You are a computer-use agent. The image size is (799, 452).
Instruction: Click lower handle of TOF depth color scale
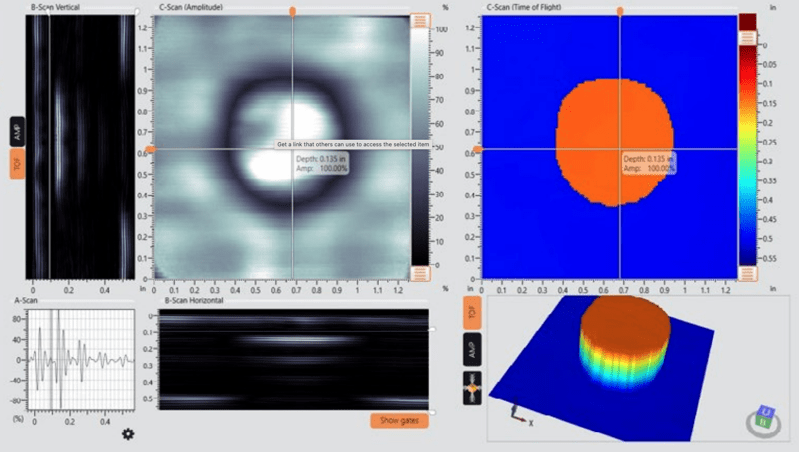748,274
